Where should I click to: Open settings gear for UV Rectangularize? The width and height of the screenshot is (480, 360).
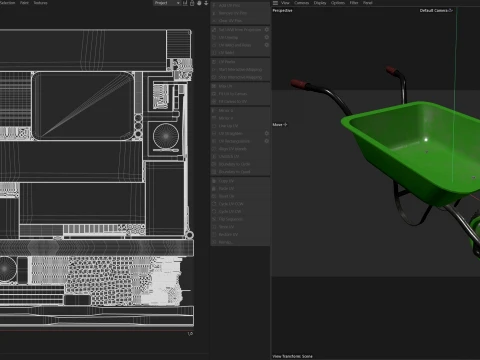pyautogui.click(x=267, y=141)
